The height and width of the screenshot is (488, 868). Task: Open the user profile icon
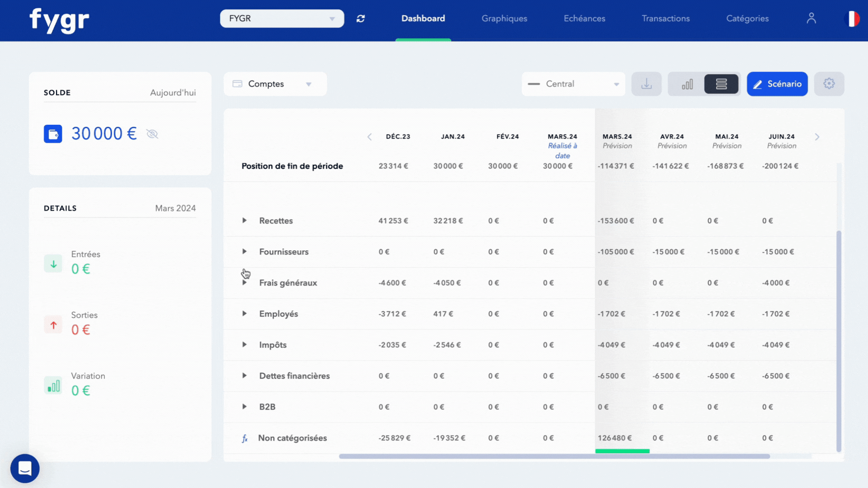click(x=811, y=18)
